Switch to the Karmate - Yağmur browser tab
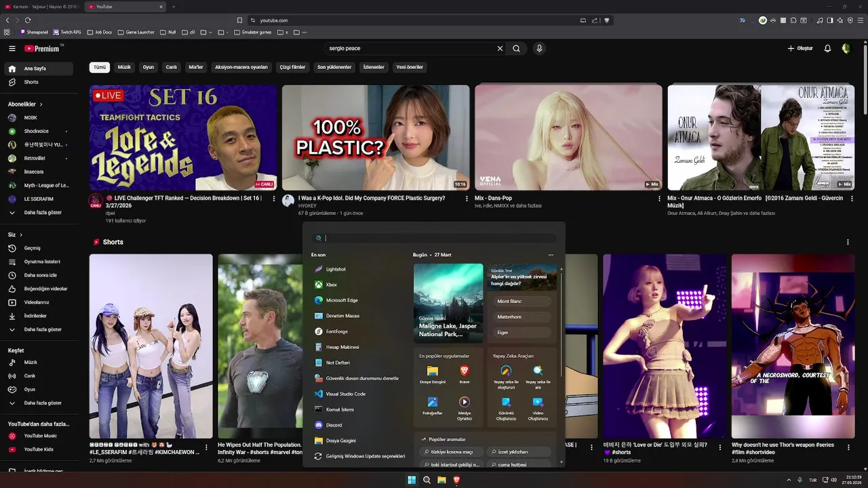Image resolution: width=868 pixels, height=488 pixels. coord(41,7)
